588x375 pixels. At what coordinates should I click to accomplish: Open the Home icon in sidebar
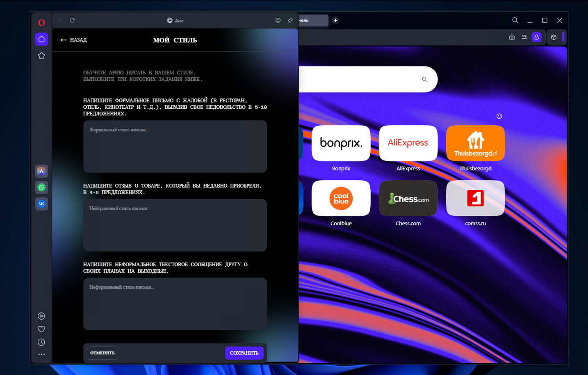click(41, 39)
